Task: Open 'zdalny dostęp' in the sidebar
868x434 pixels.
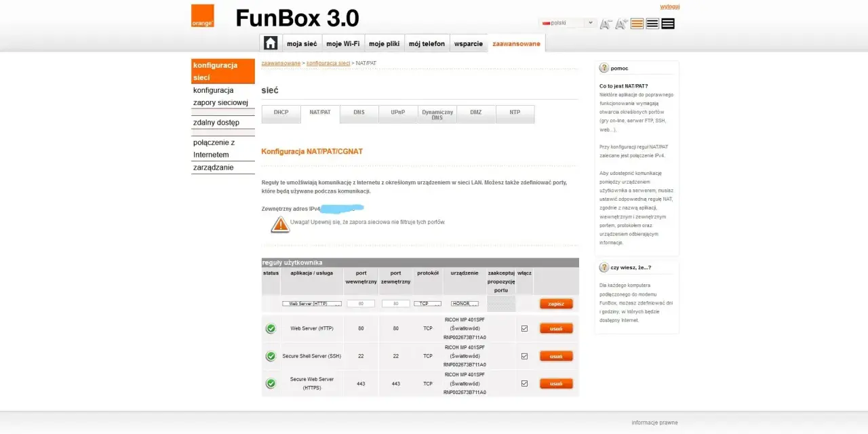Action: click(x=223, y=122)
